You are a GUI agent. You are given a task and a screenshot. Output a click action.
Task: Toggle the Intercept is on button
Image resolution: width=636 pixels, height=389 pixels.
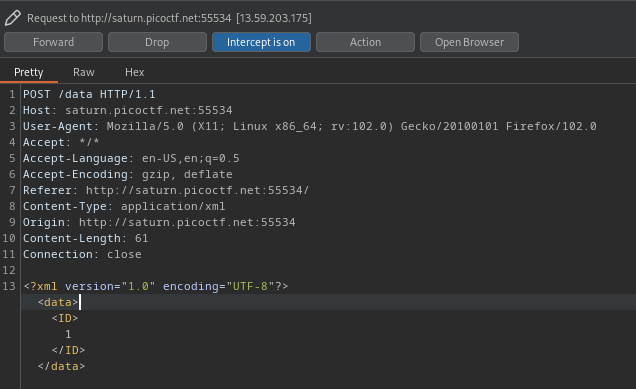[x=261, y=42]
